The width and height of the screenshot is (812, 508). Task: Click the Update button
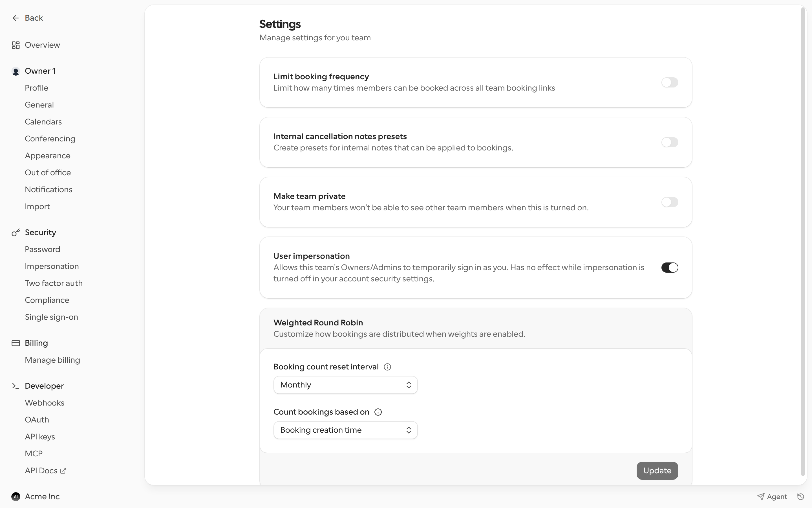click(657, 471)
